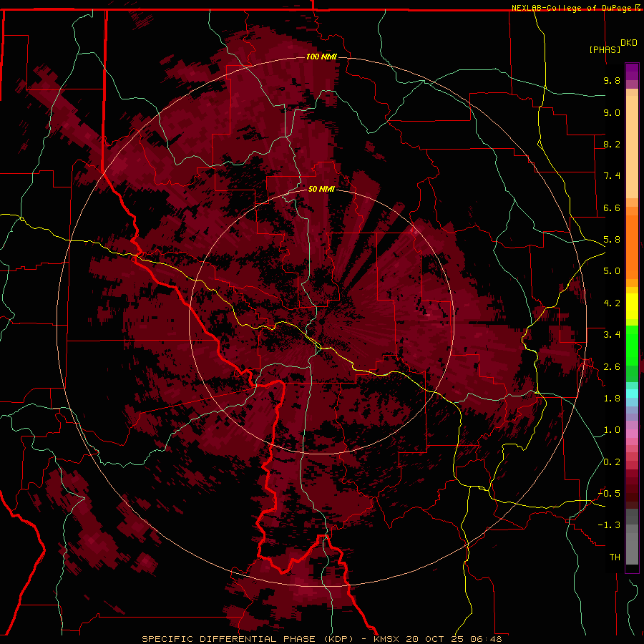
Task: Pick the peach segment of the color bar
Action: [x=632, y=147]
